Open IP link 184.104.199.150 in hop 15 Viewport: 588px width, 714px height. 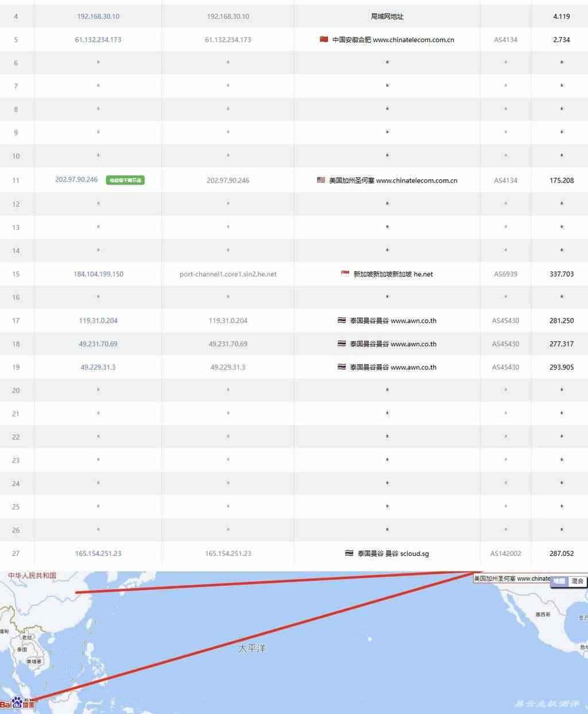point(98,274)
